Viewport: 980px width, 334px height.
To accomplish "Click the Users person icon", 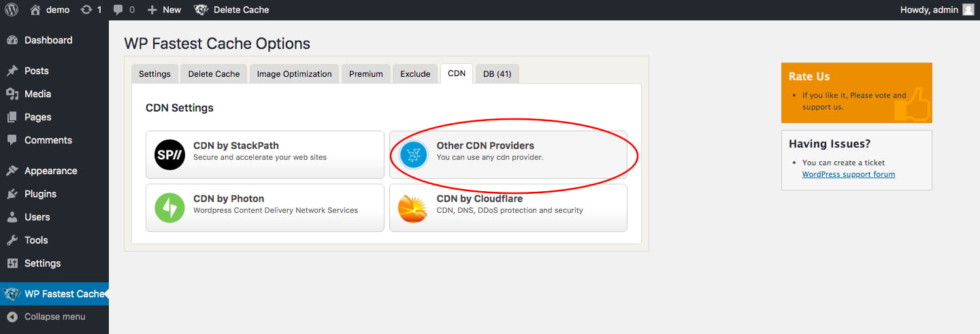I will click(x=12, y=217).
